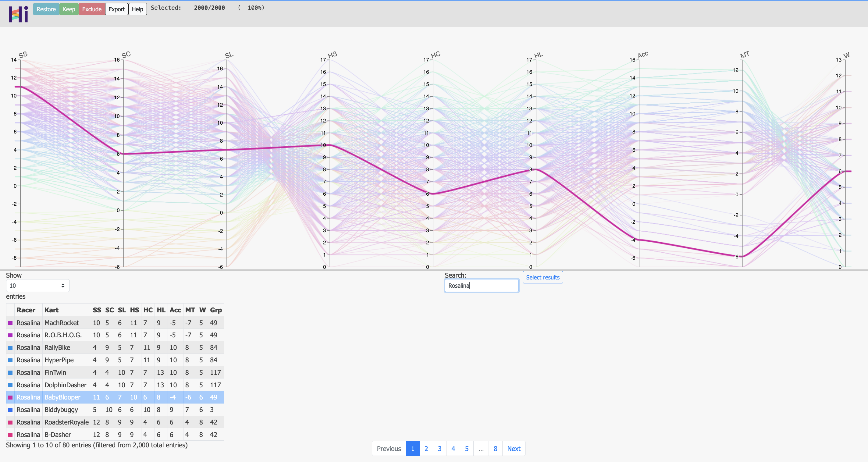Click the blue swatch beside RallyBike row
This screenshot has width=868, height=462.
tap(10, 348)
